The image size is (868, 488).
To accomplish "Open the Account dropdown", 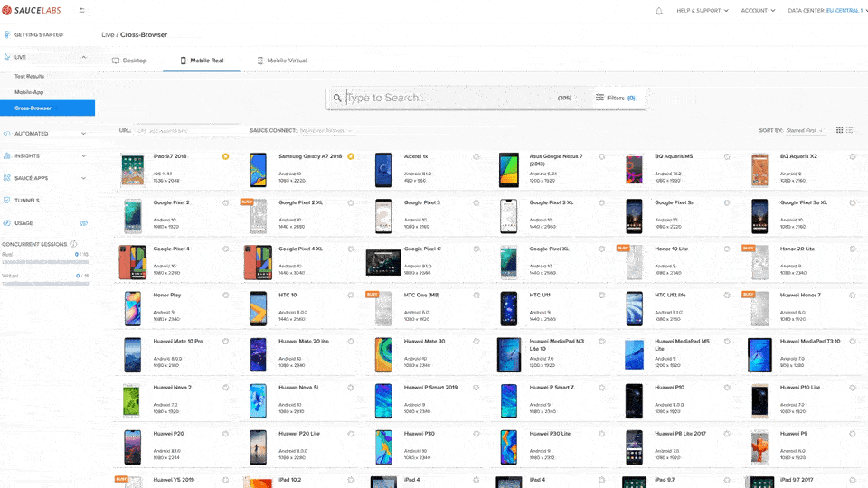I will click(758, 11).
